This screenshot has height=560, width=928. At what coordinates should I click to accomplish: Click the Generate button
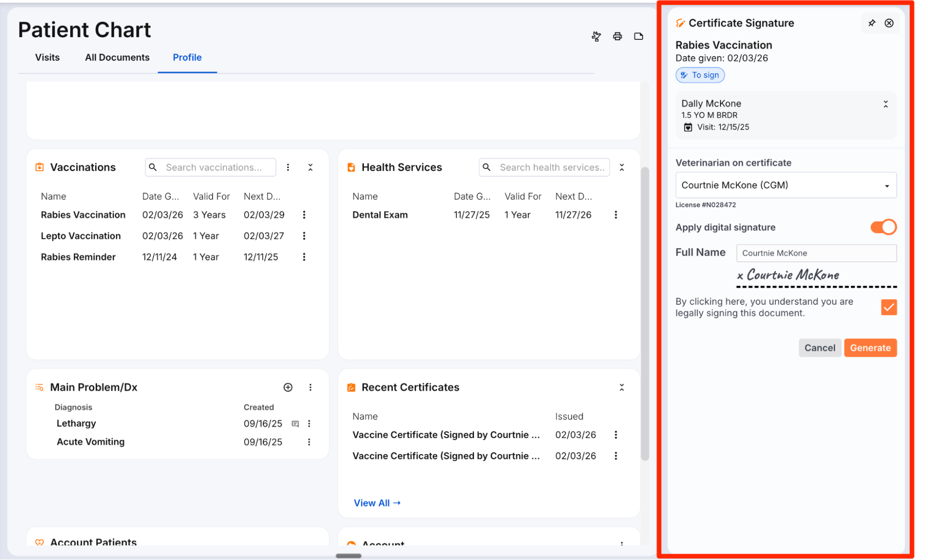pos(870,348)
